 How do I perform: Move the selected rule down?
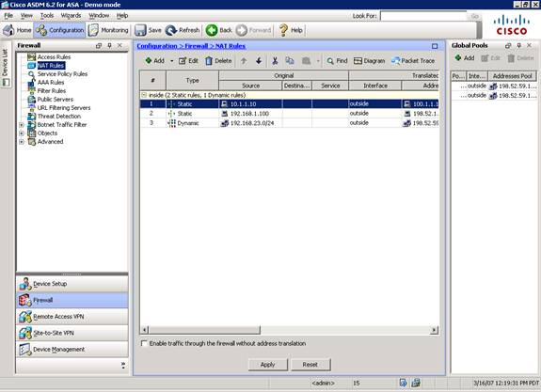pyautogui.click(x=259, y=61)
